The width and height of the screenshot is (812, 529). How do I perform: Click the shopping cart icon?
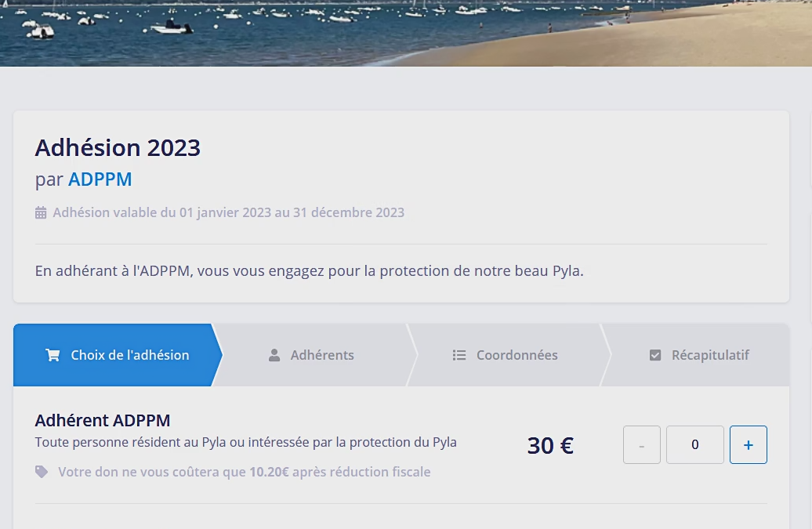53,355
